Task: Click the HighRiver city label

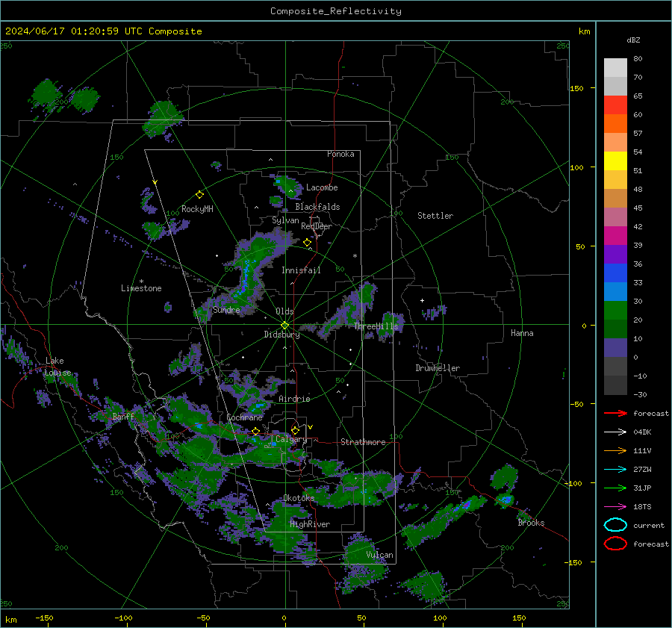Action: tap(310, 524)
